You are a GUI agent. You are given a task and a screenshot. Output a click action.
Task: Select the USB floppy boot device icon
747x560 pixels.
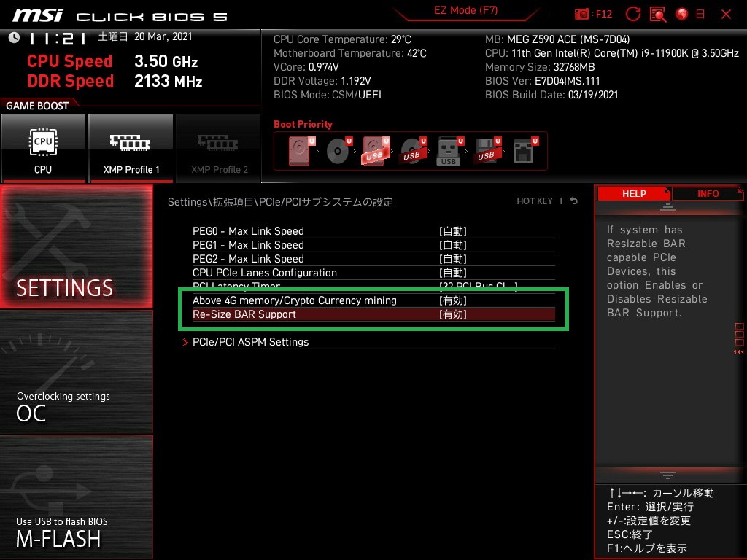tap(487, 151)
